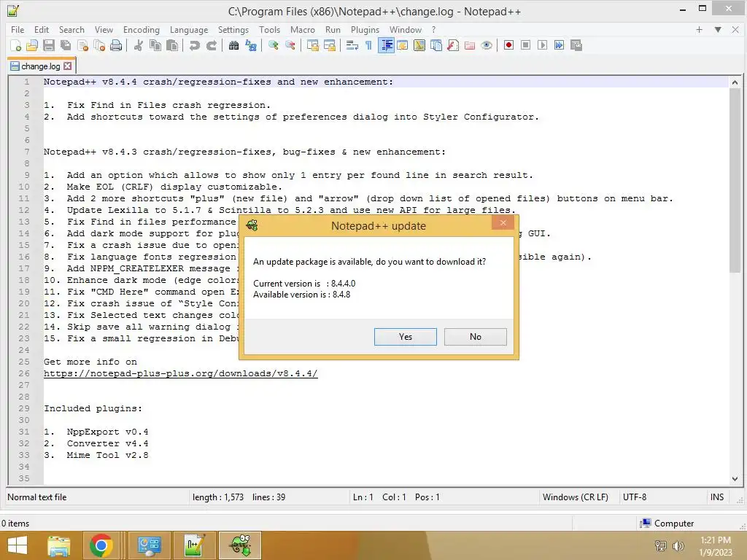Viewport: 747px width, 560px height.
Task: Click Yes to download the update
Action: pyautogui.click(x=406, y=337)
